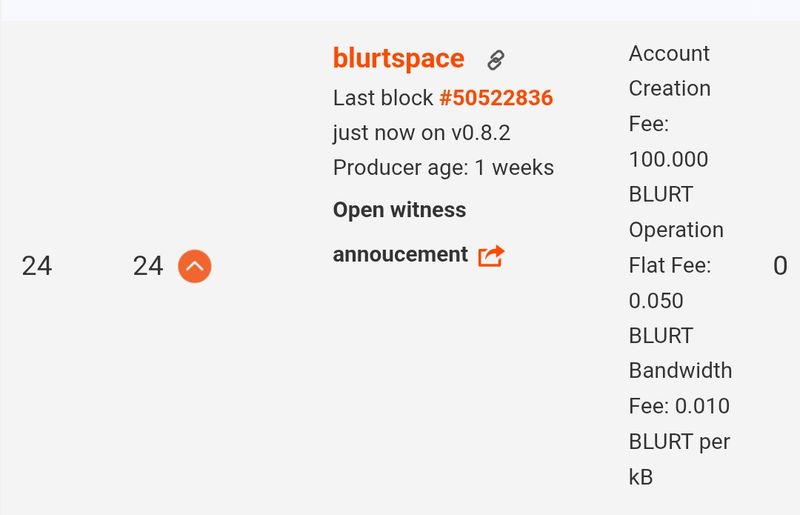Click the vote count 24 beside upvote button
This screenshot has width=800, height=515.
(148, 266)
